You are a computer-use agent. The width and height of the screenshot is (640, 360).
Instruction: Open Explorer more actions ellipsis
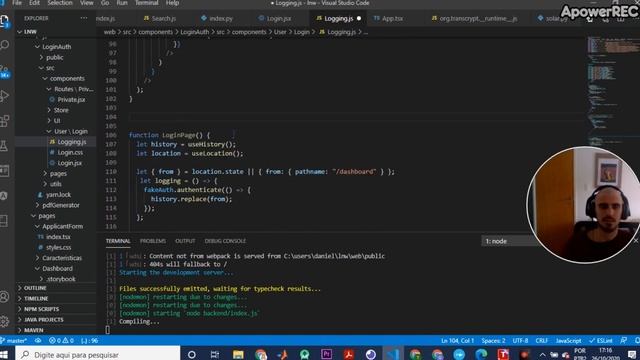coord(84,18)
